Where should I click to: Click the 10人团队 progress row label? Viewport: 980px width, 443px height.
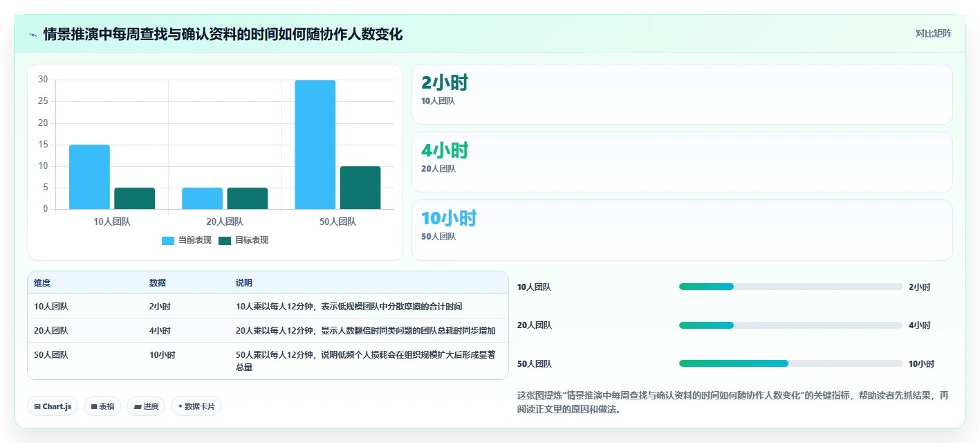(x=535, y=287)
